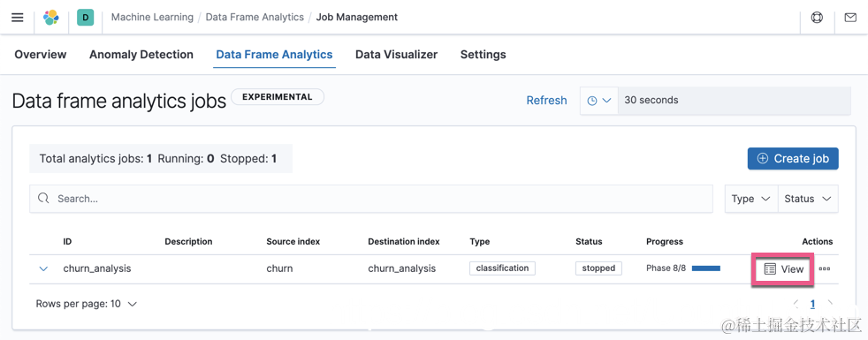Expand the churn_analysis row details
Image resolution: width=868 pixels, height=340 pixels.
pos(43,268)
